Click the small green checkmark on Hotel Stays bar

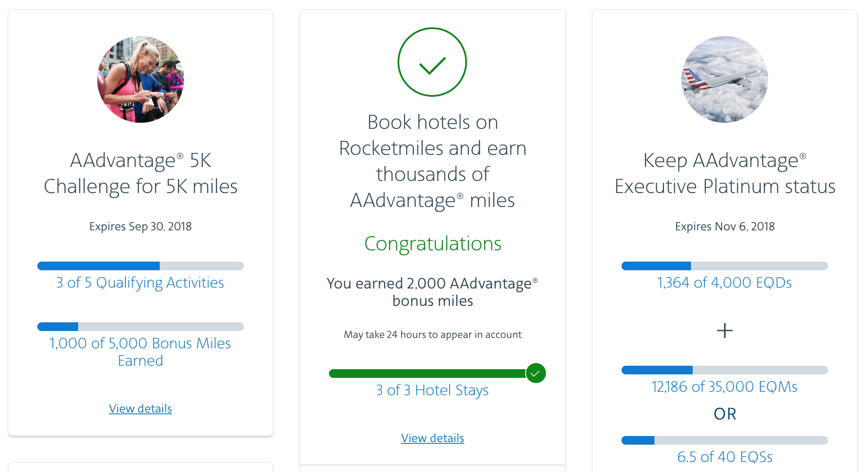[536, 373]
